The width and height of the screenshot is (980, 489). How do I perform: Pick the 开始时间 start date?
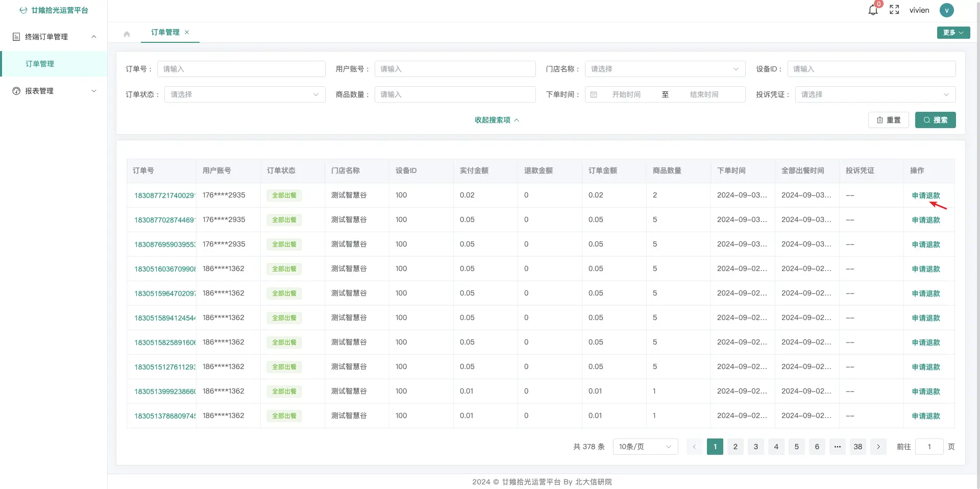[x=626, y=94]
